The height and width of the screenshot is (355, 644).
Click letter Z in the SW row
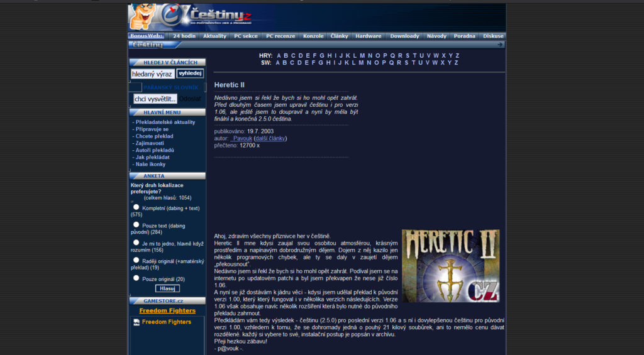tap(456, 63)
